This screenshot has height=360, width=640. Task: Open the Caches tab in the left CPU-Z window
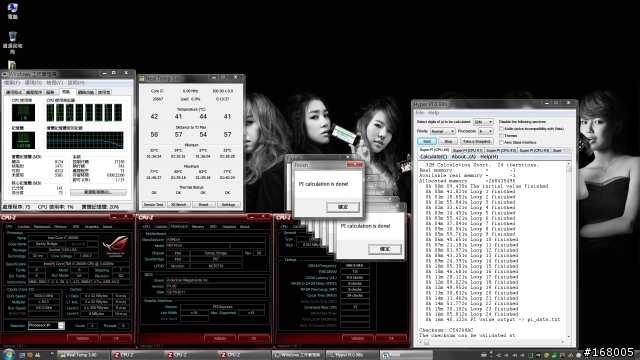[24, 227]
